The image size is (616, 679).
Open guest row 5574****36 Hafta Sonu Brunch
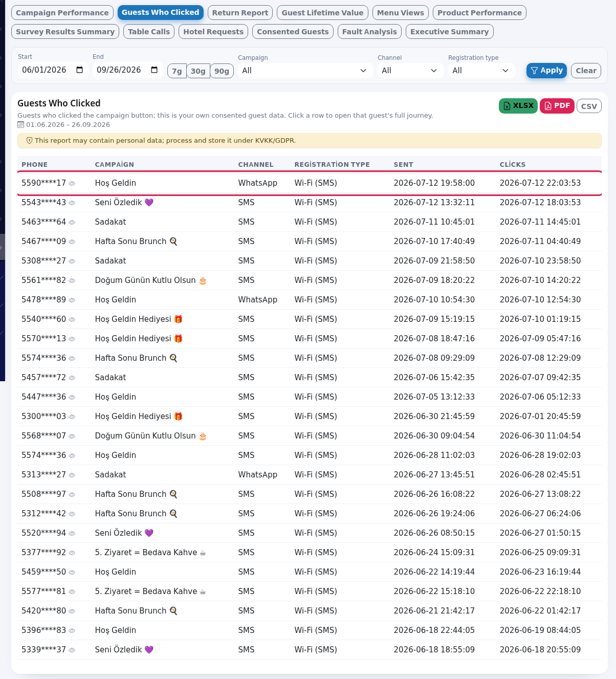(x=310, y=358)
